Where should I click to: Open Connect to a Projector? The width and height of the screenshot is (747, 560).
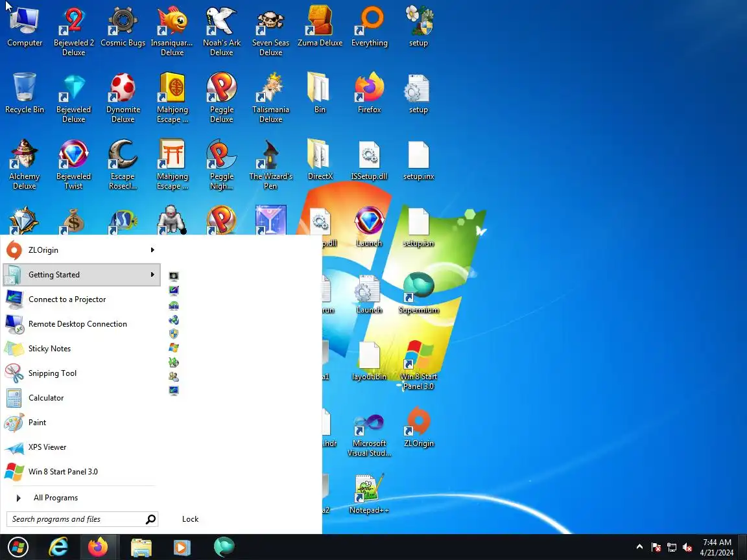click(82, 299)
